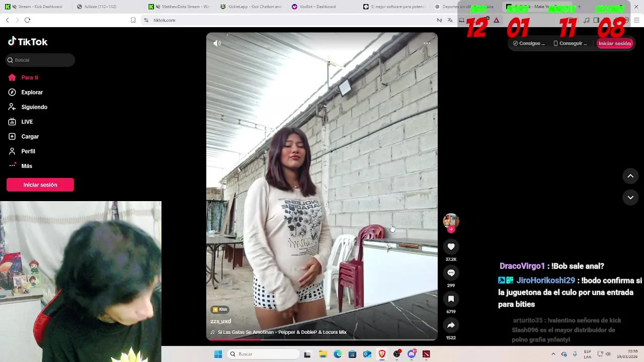Image resolution: width=644 pixels, height=362 pixels.
Task: Open the Para ti feed
Action: click(23, 77)
